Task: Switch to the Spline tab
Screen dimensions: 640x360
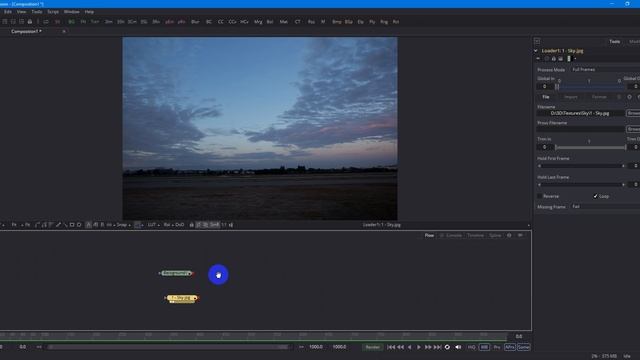Action: 495,236
